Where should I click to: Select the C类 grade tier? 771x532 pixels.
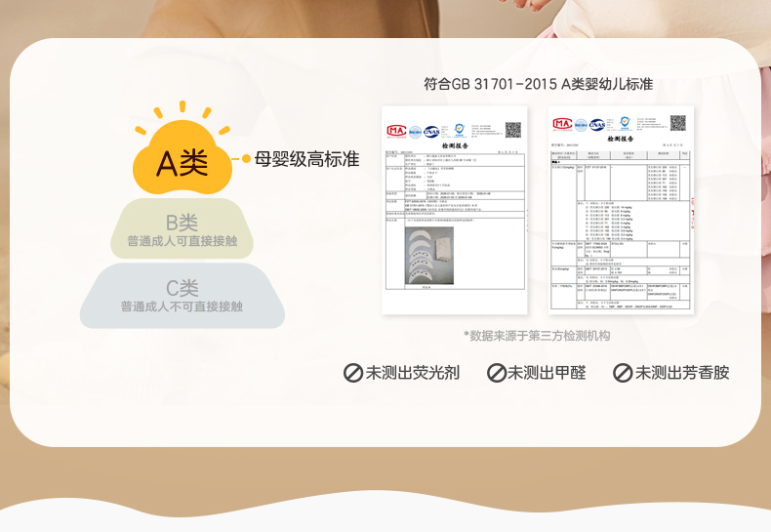(x=182, y=296)
